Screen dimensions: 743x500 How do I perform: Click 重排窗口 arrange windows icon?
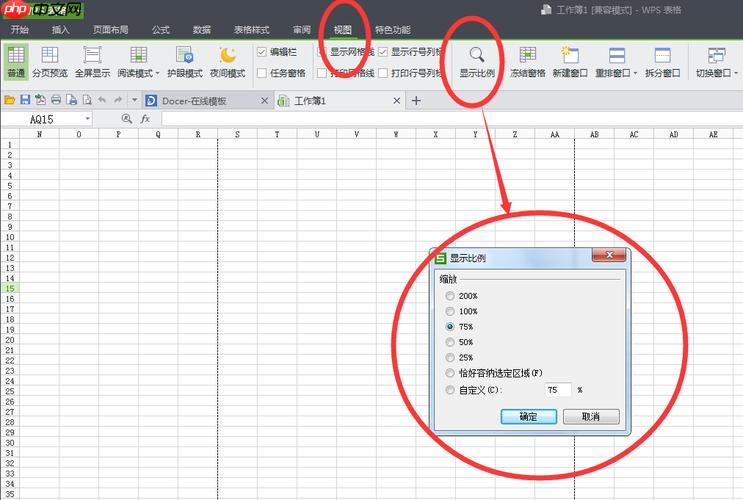tap(616, 55)
